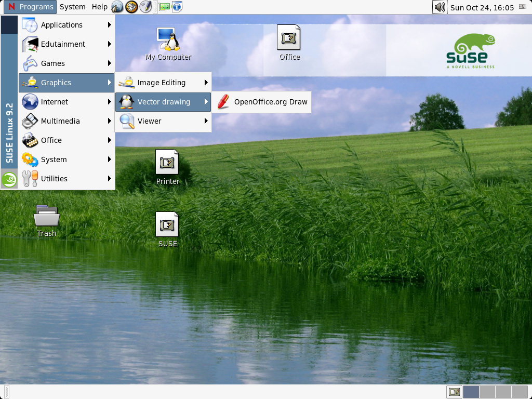Click the Image Editing paint icon

(x=127, y=83)
